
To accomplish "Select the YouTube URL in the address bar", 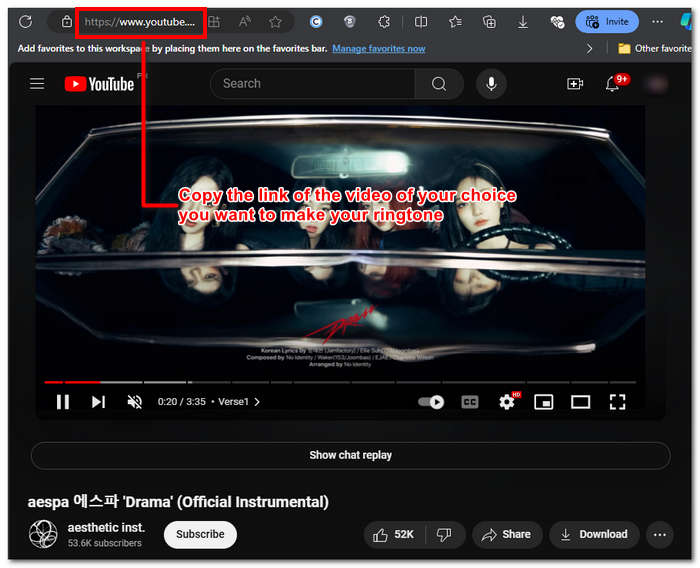I will (139, 22).
